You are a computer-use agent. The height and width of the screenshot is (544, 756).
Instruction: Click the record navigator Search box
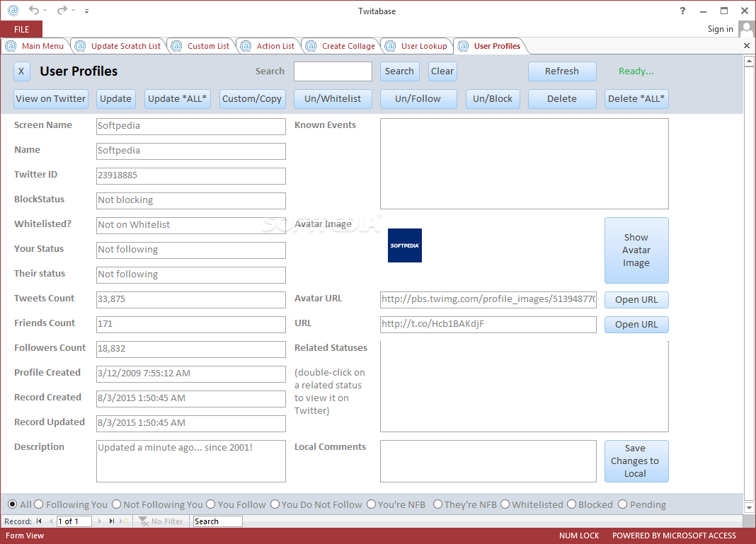pyautogui.click(x=217, y=521)
